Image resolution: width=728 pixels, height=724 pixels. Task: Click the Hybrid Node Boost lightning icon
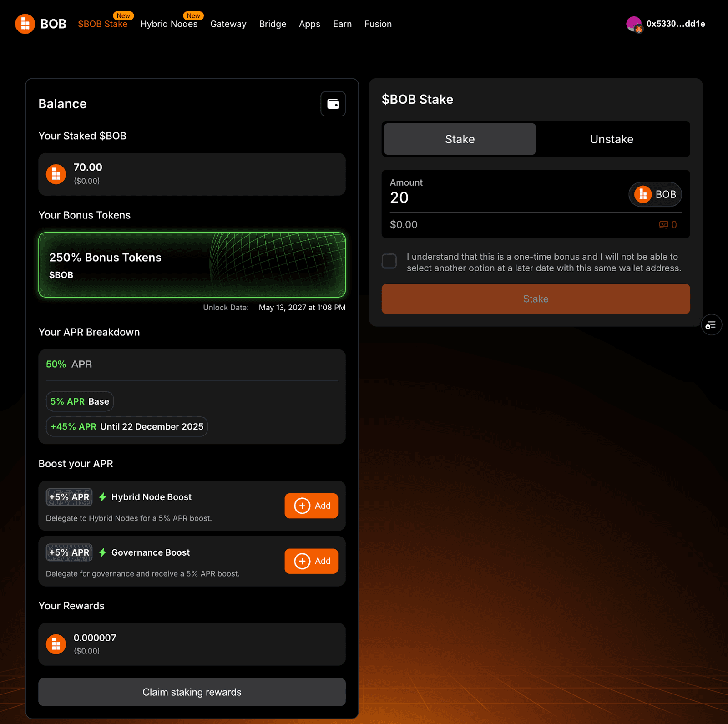pyautogui.click(x=103, y=497)
